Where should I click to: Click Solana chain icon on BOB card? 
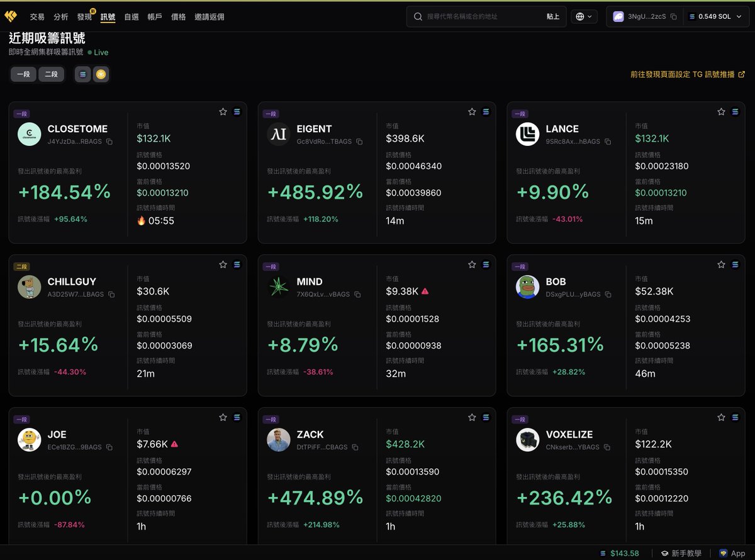click(735, 265)
